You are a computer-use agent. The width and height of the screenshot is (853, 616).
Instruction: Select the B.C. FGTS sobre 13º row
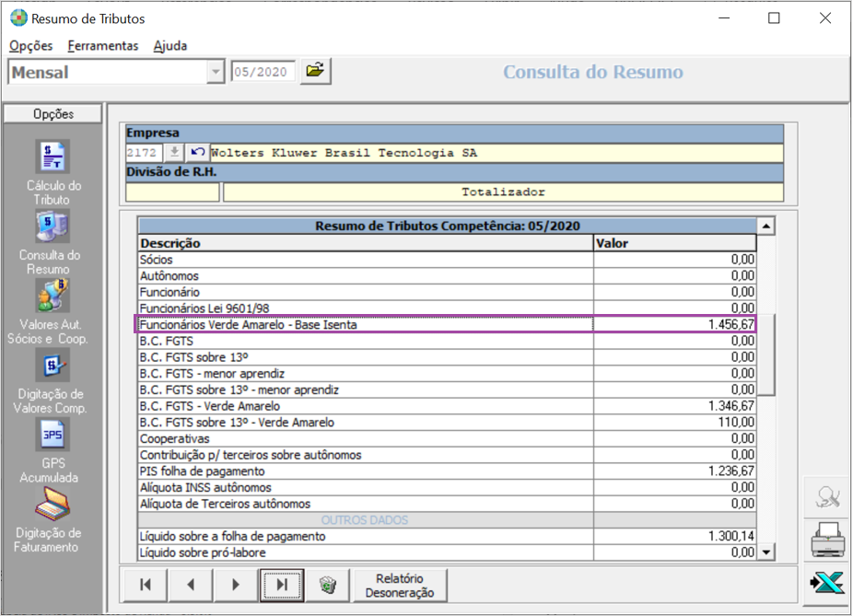pos(447,357)
